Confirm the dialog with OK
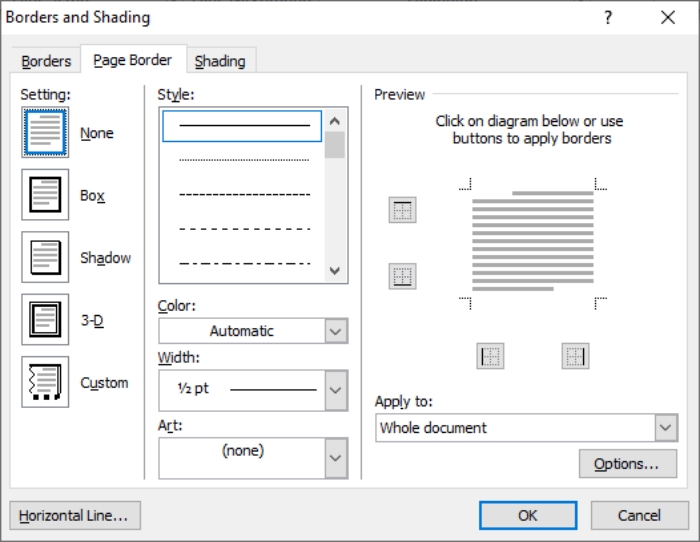 click(527, 515)
